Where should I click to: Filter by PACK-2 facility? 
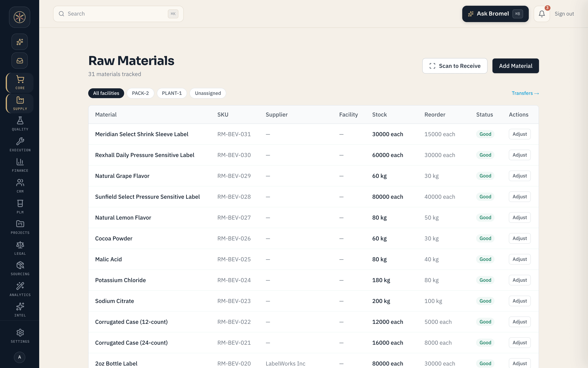[x=140, y=93]
